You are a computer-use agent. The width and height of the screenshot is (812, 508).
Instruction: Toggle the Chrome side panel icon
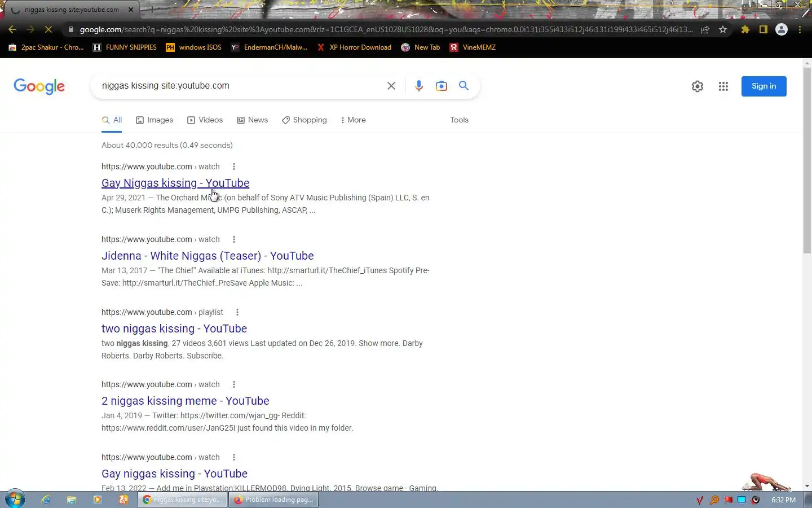tap(764, 29)
